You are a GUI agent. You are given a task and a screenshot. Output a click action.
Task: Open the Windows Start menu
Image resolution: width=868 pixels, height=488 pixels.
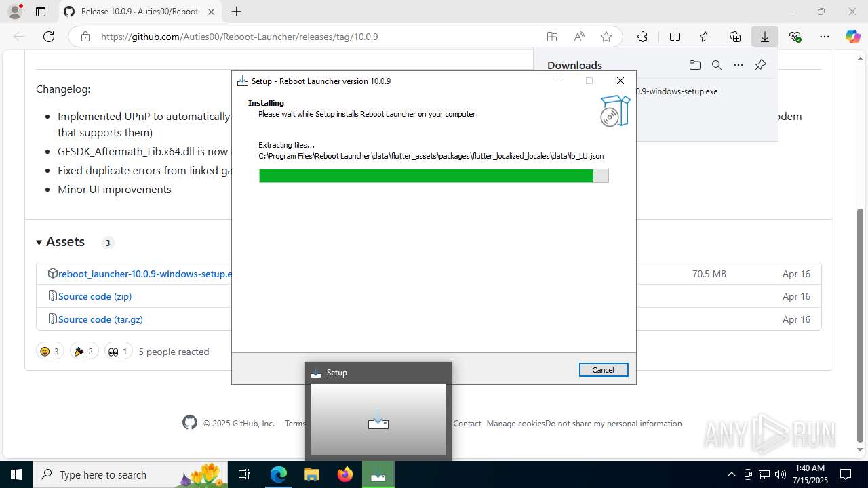(16, 474)
